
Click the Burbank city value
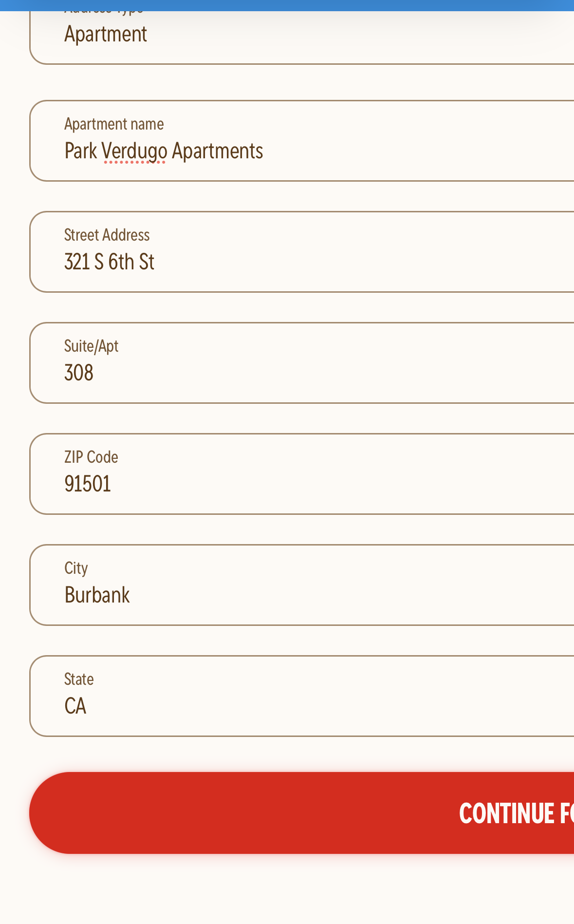click(x=97, y=595)
